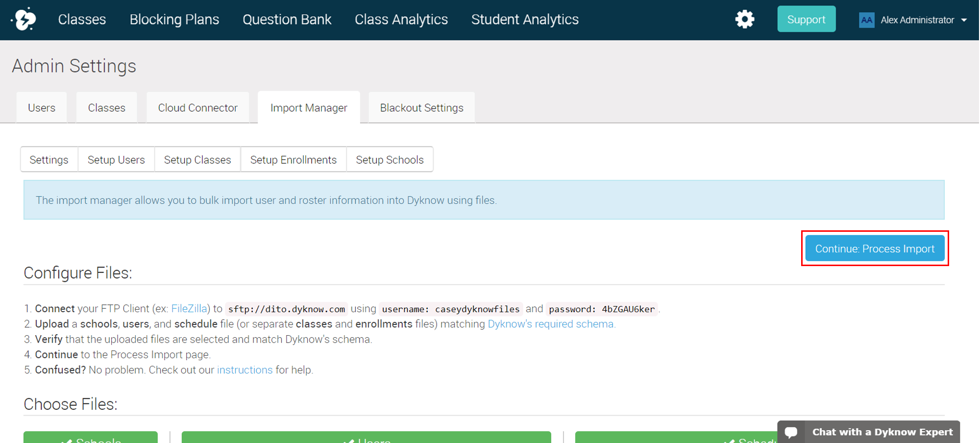Switch to the Classes admin tab
This screenshot has height=443, width=980.
(106, 107)
